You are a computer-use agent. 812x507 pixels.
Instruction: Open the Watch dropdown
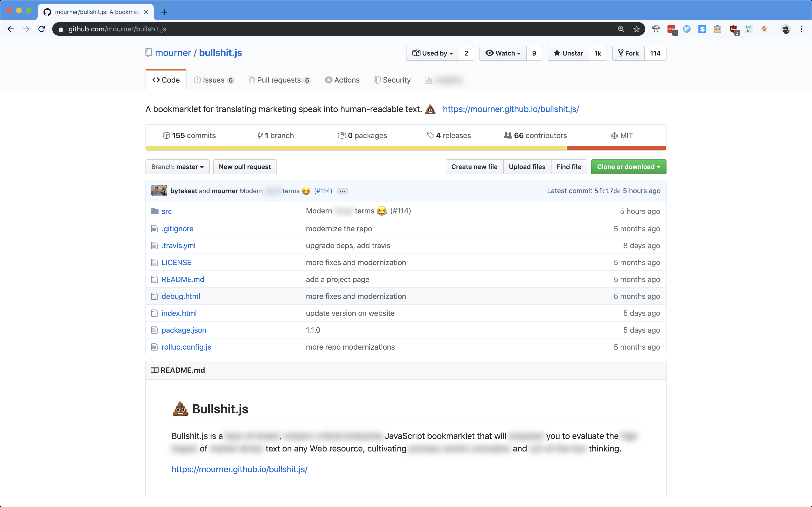(x=503, y=53)
